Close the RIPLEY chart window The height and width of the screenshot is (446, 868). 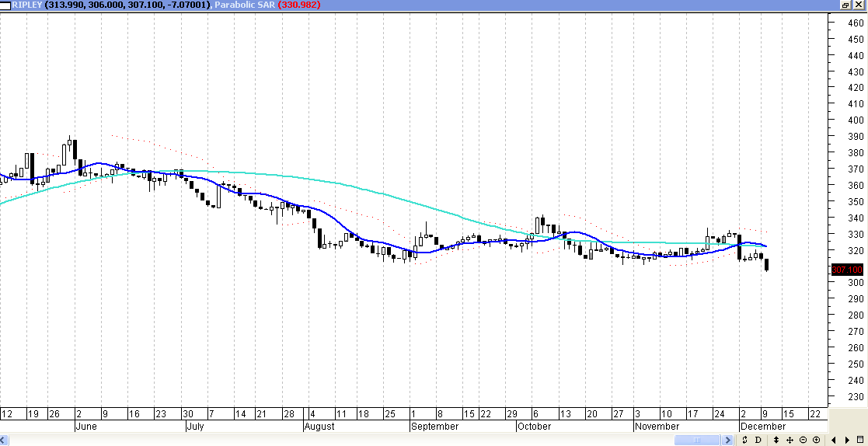[859, 5]
